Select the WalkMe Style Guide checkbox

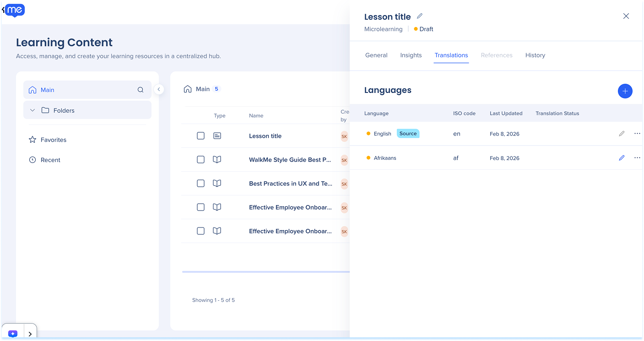click(x=200, y=160)
